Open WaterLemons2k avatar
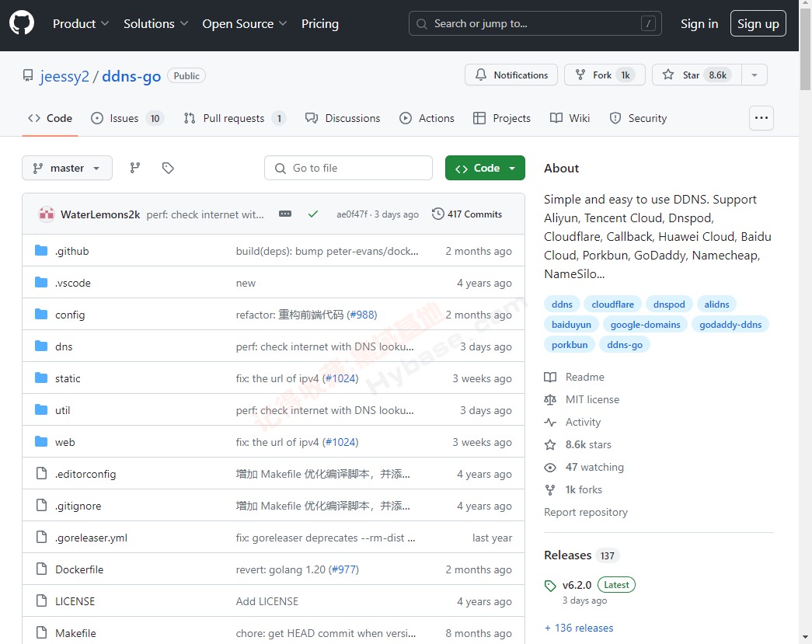 click(47, 214)
